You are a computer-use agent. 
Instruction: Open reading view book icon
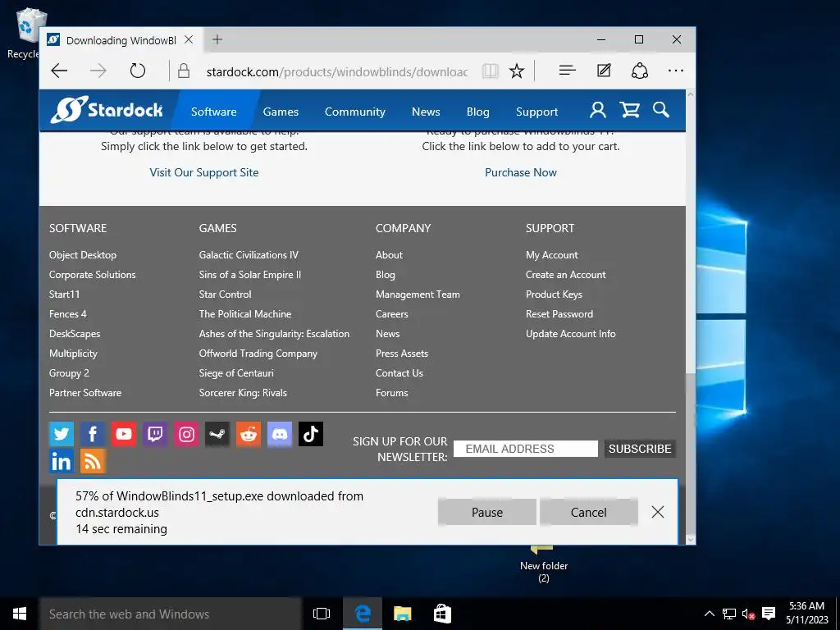pyautogui.click(x=491, y=71)
